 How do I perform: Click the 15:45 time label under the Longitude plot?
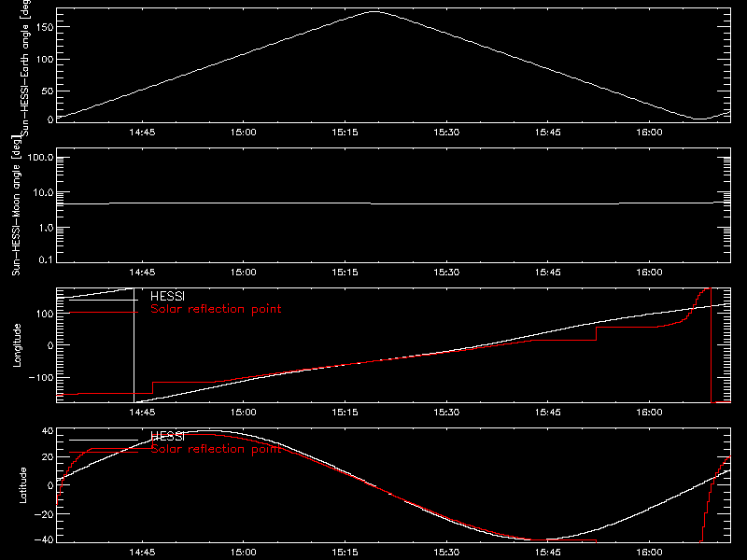coord(548,412)
